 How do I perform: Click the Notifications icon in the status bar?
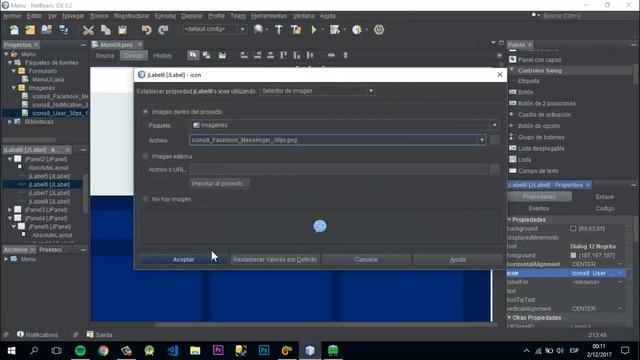point(20,334)
